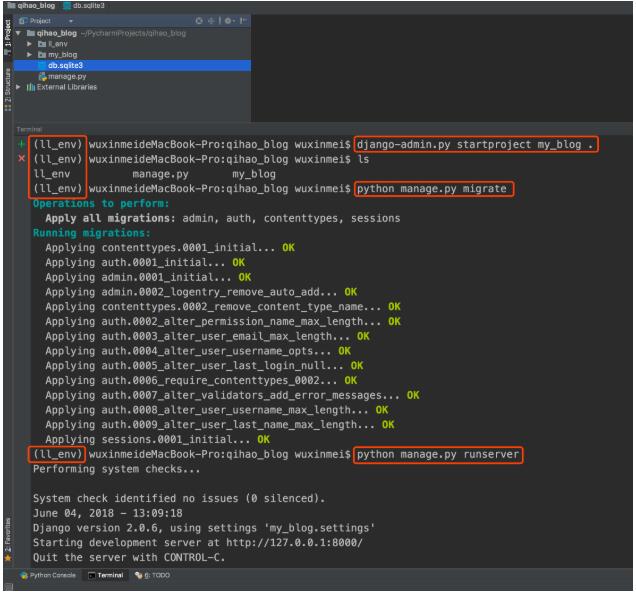This screenshot has height=592, width=636.
Task: Open http://127.0.0.1:8000/ link in terminal
Action: (294, 543)
